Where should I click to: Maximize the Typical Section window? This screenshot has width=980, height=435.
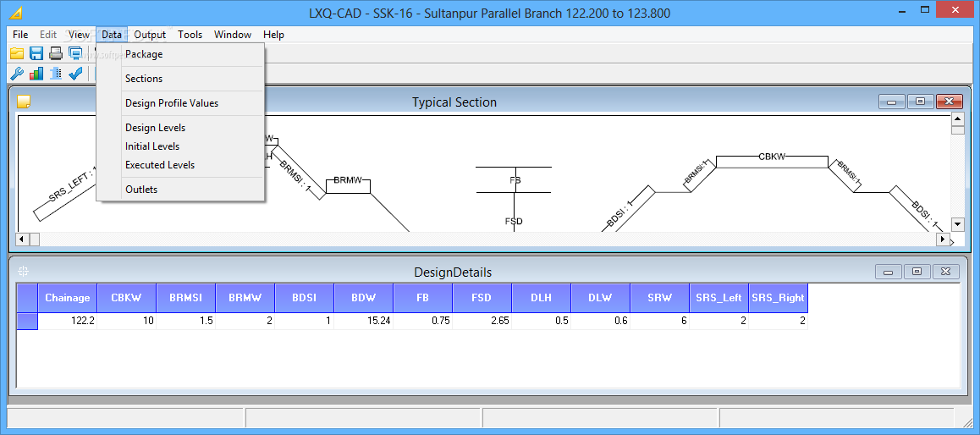coord(920,102)
